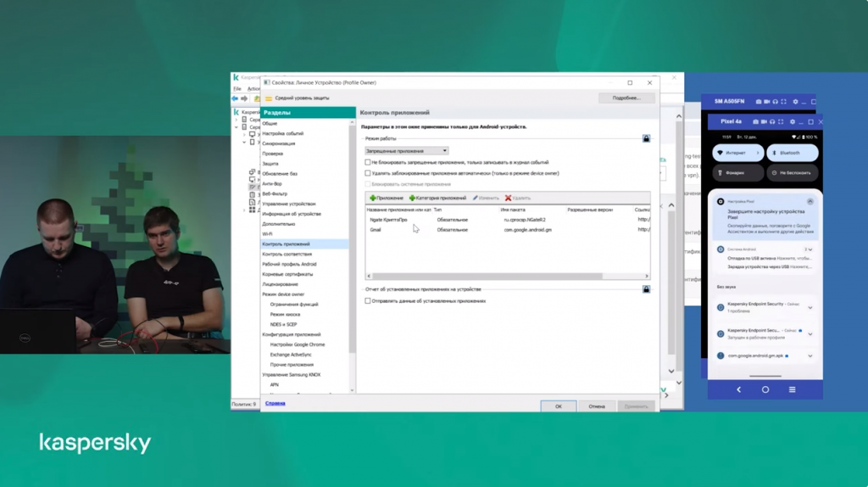Select the Управление Samsung KNOX section
The image size is (868, 487).
tap(292, 375)
